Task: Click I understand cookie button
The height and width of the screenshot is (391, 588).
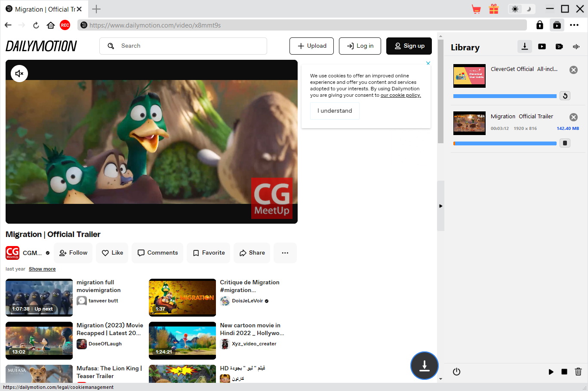Action: click(335, 111)
